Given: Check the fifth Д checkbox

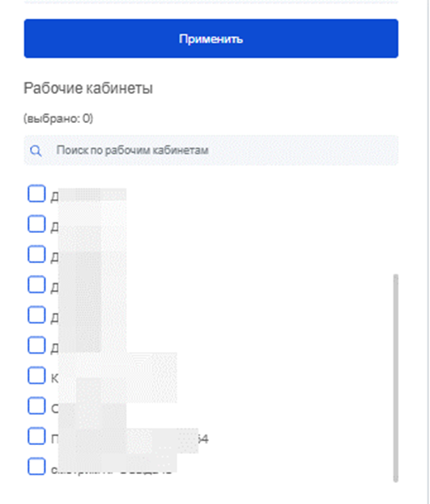Looking at the screenshot, I should (36, 315).
